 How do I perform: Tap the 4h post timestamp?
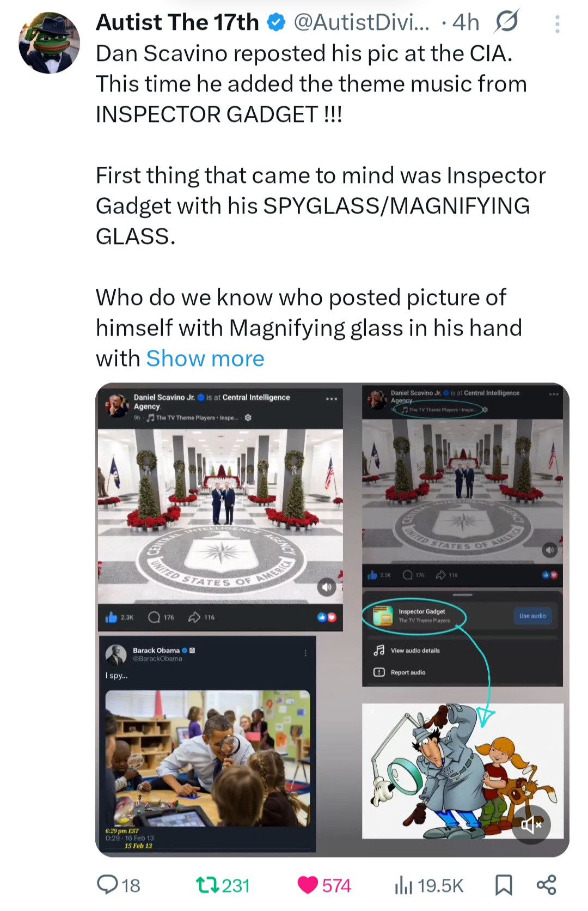pos(466,23)
